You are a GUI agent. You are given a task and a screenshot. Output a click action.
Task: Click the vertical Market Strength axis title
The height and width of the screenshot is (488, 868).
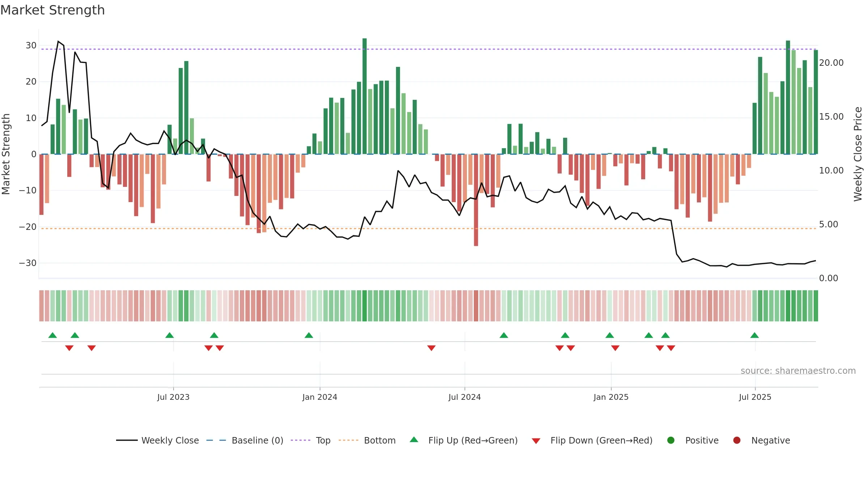(6, 154)
